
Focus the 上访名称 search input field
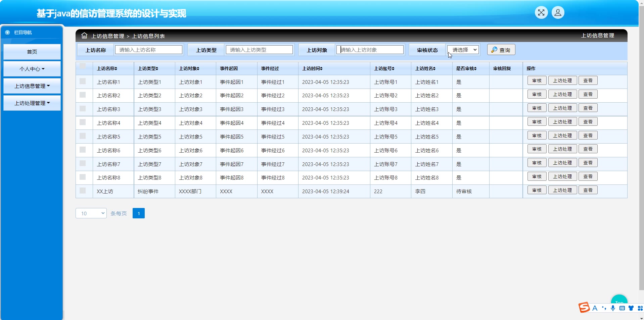tap(149, 50)
